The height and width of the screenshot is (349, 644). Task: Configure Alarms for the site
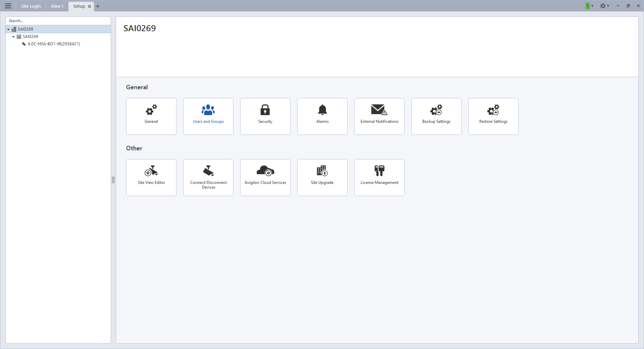pos(322,116)
